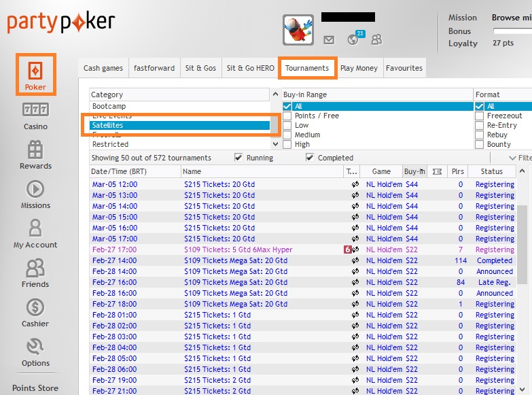Open the Poker section in sidebar
Screen dimensions: 532x395
coord(35,74)
